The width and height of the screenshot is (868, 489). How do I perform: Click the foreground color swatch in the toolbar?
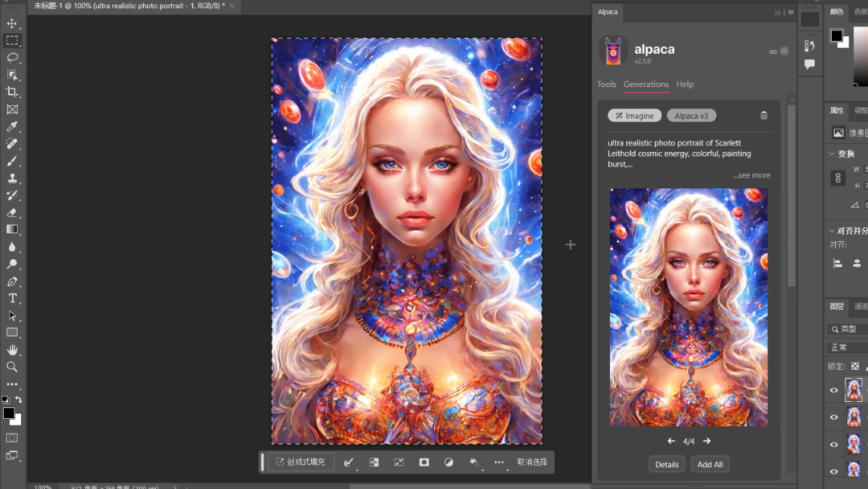click(8, 413)
